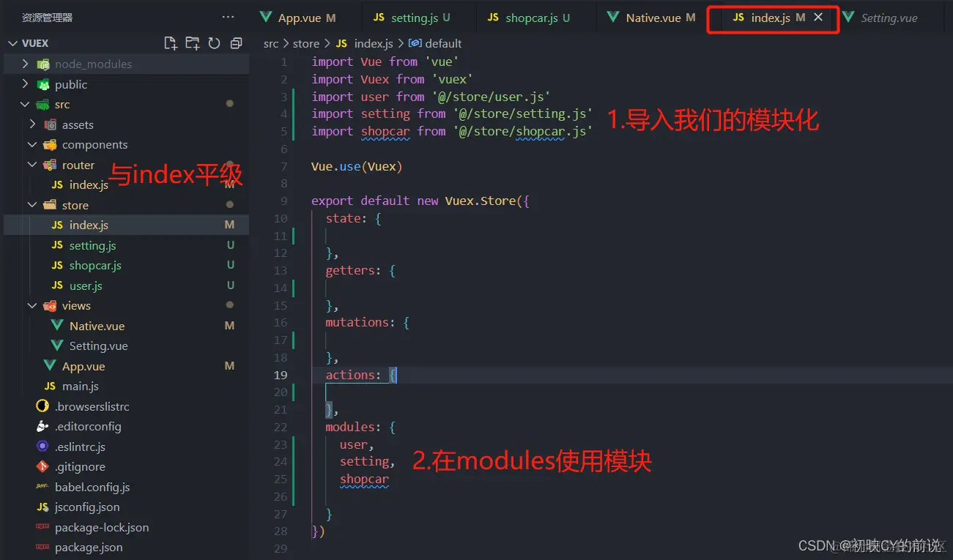Click the components folder icon

point(51,145)
